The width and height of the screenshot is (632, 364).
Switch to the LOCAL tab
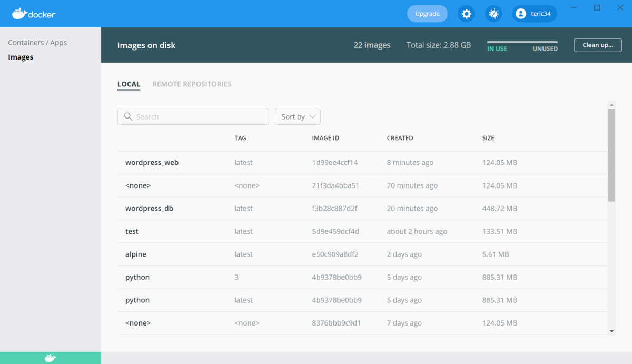coord(129,84)
